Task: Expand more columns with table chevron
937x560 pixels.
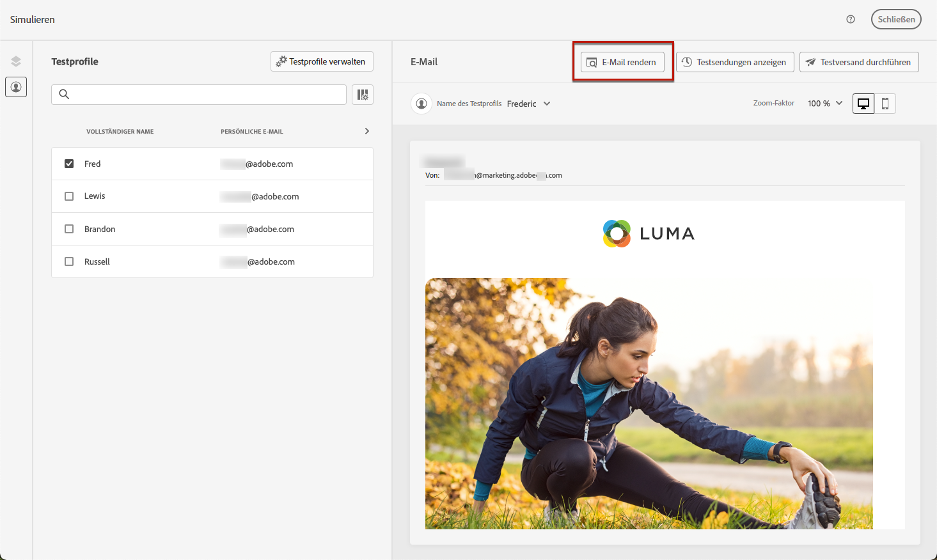Action: click(366, 131)
